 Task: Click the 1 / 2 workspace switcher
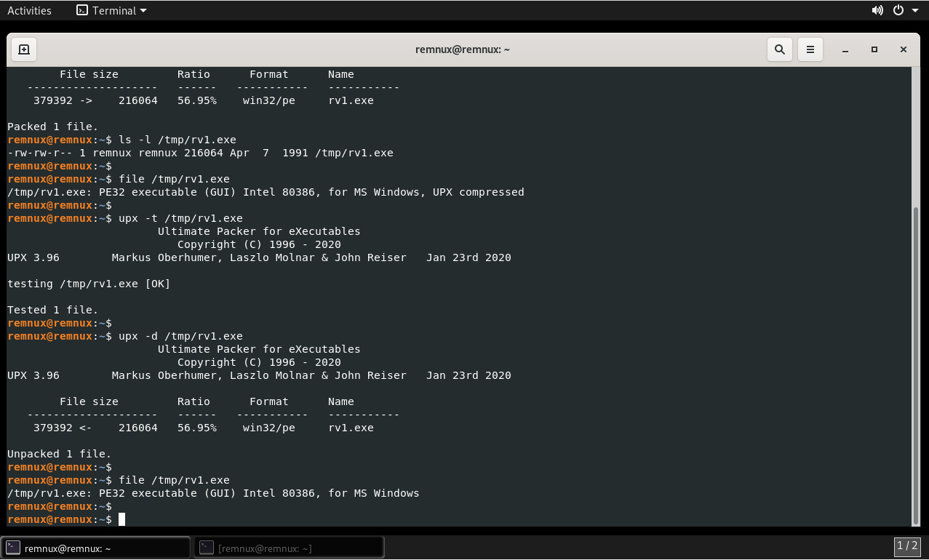(x=907, y=545)
